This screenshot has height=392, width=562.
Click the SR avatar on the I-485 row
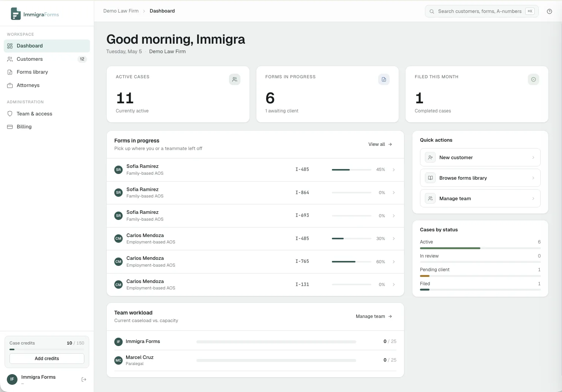tap(118, 170)
